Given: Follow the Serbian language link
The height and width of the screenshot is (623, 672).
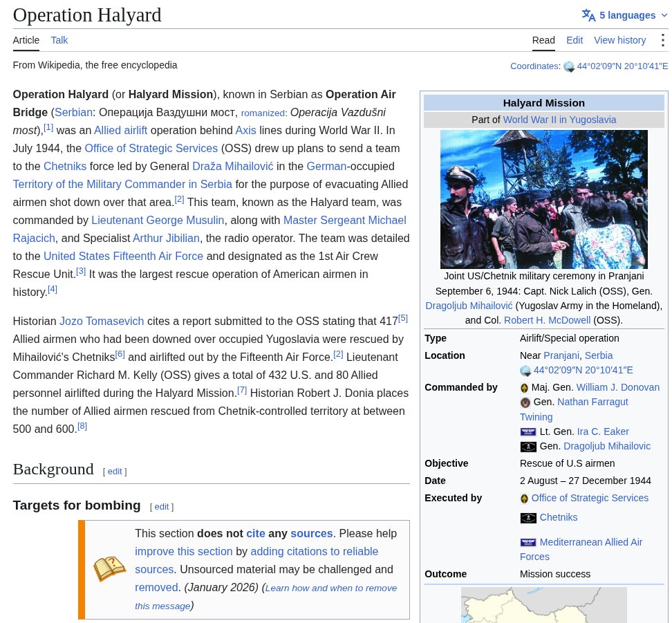Looking at the screenshot, I should point(73,112).
